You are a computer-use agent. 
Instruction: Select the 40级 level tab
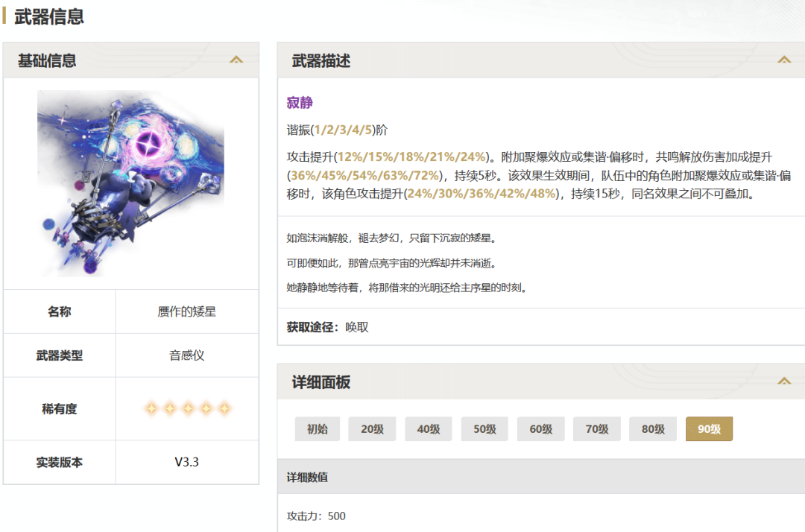tap(428, 429)
